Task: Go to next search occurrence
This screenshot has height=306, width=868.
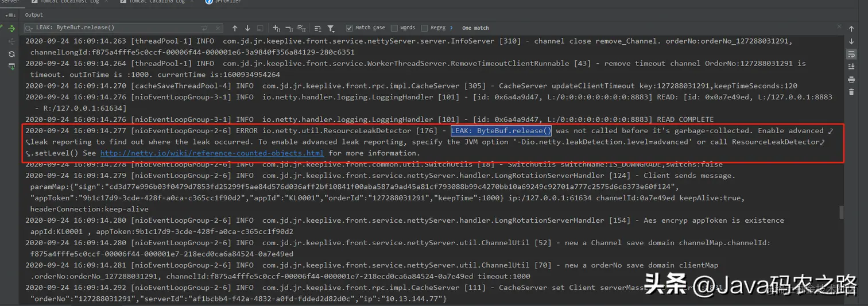Action: (247, 28)
